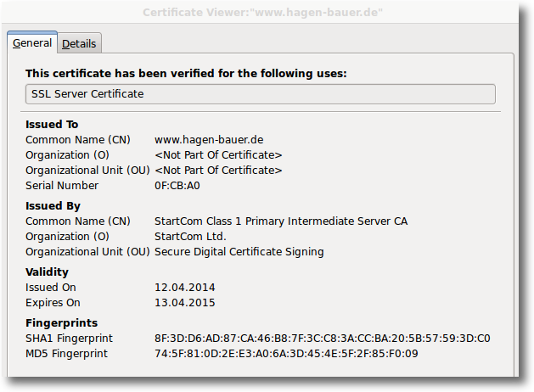Click Issued To Organization (O) Not Part Of Certificate value
The width and height of the screenshot is (534, 392).
pyautogui.click(x=218, y=154)
